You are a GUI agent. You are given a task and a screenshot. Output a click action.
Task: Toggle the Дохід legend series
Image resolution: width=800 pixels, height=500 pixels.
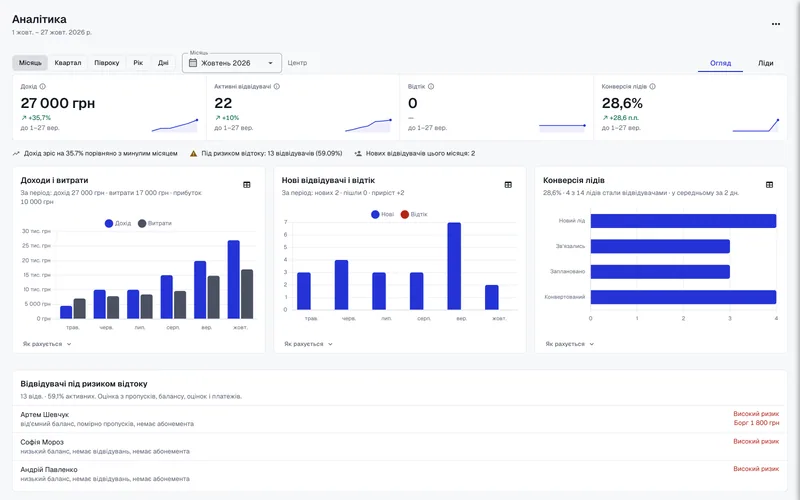(x=118, y=223)
